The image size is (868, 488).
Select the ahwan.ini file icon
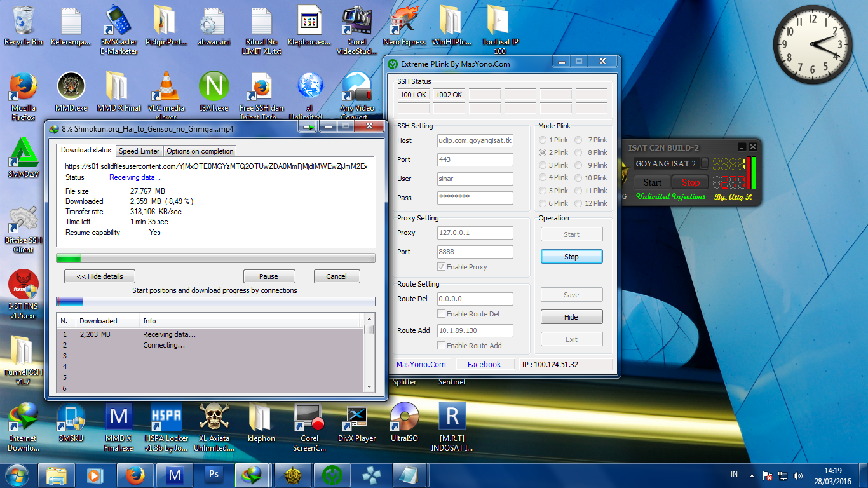coord(214,25)
